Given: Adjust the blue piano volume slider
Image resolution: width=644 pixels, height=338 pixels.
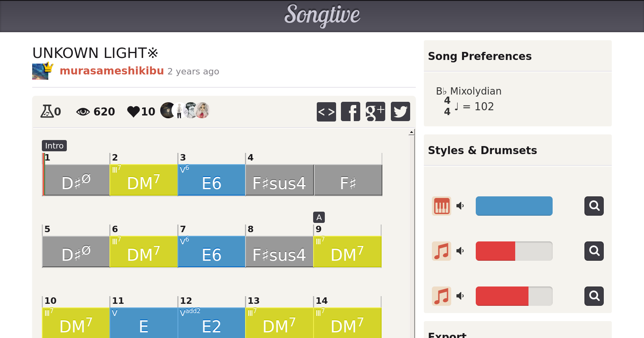Looking at the screenshot, I should 514,206.
